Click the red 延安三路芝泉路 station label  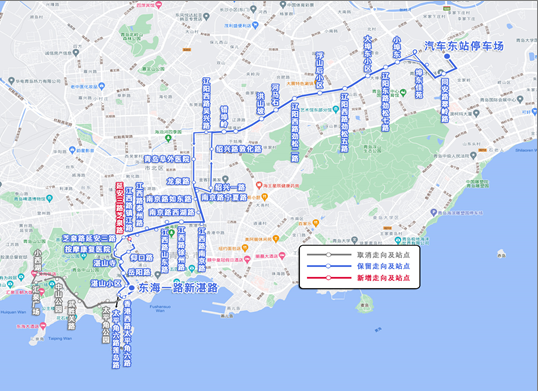click(119, 208)
